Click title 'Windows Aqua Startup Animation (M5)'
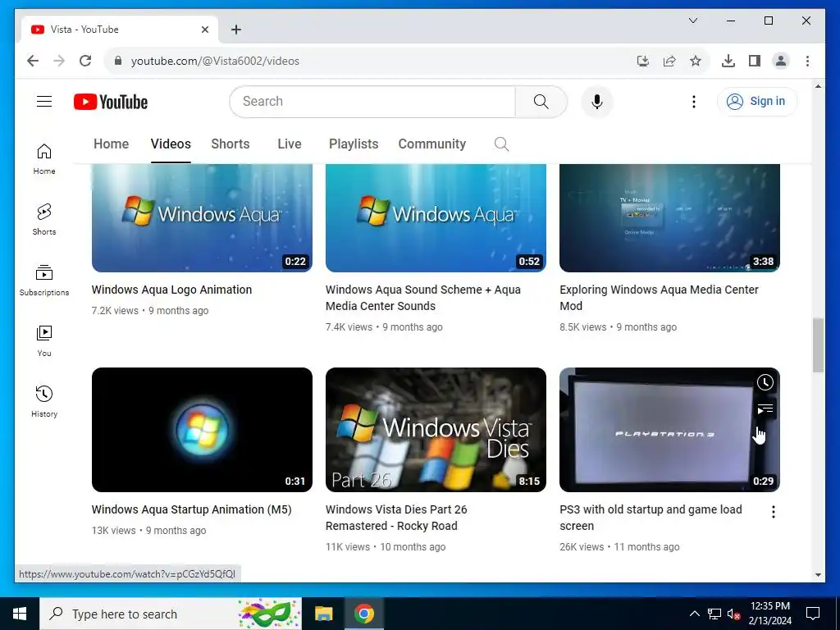The height and width of the screenshot is (630, 840). (191, 509)
